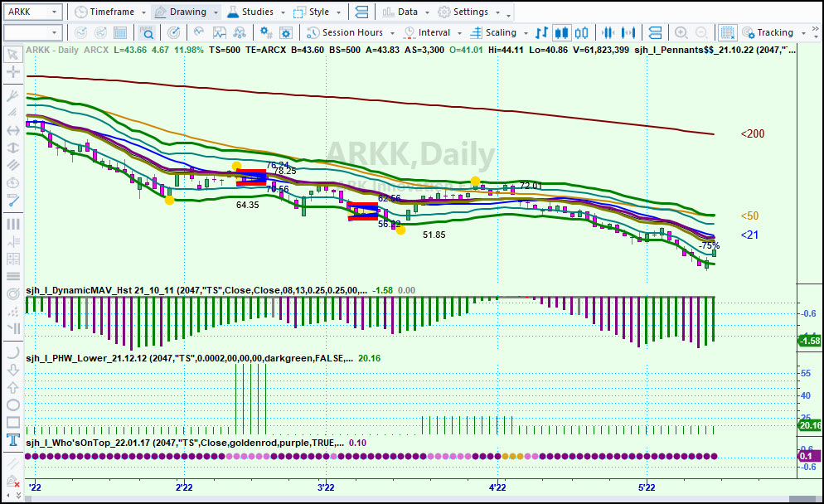Viewport: 824px width, 504px height.
Task: Open the data window grid icon
Action: click(x=120, y=33)
